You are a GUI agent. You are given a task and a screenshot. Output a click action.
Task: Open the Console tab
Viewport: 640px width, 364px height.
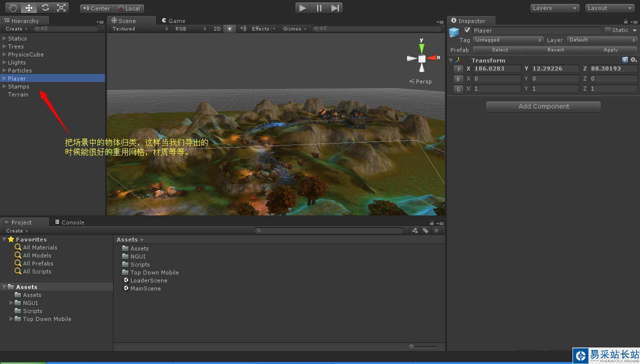(x=69, y=222)
